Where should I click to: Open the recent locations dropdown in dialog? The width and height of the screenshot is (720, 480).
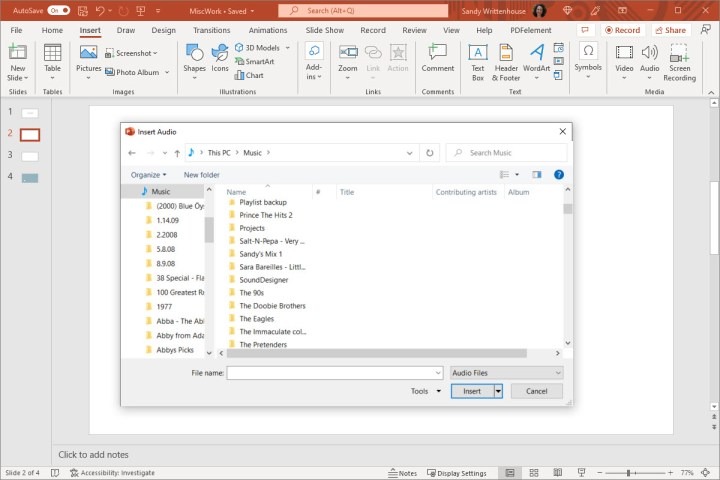pyautogui.click(x=165, y=153)
